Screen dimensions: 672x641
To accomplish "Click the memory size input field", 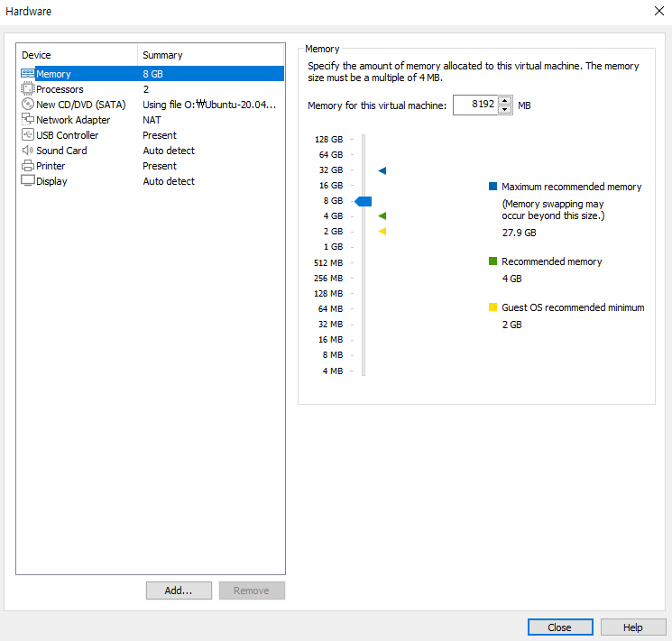I will pyautogui.click(x=475, y=105).
